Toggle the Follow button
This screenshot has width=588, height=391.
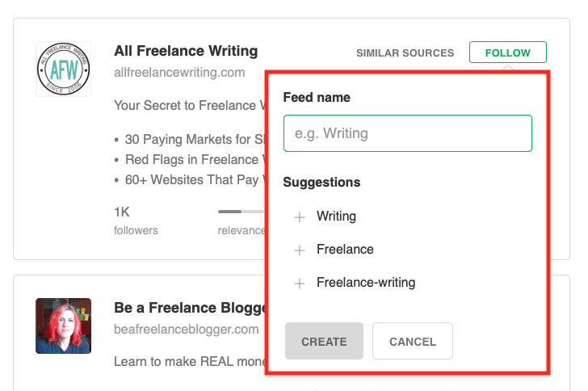507,53
